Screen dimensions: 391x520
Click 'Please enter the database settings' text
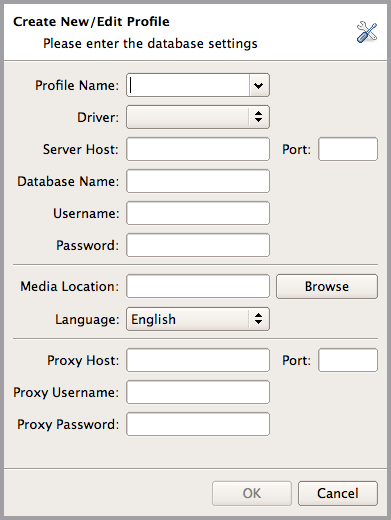click(x=150, y=44)
